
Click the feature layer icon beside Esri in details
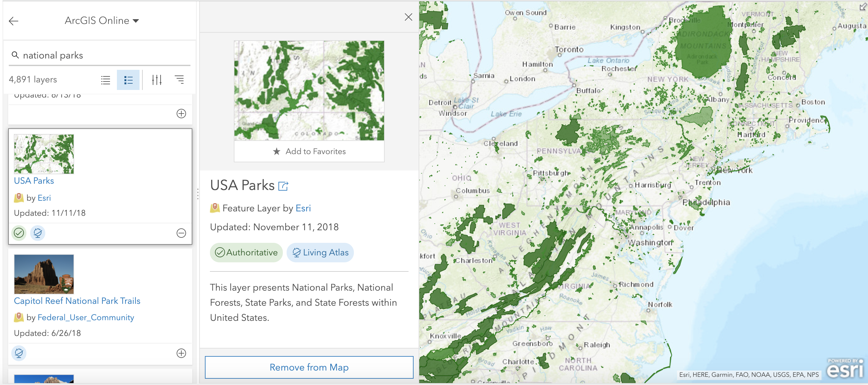pyautogui.click(x=215, y=208)
